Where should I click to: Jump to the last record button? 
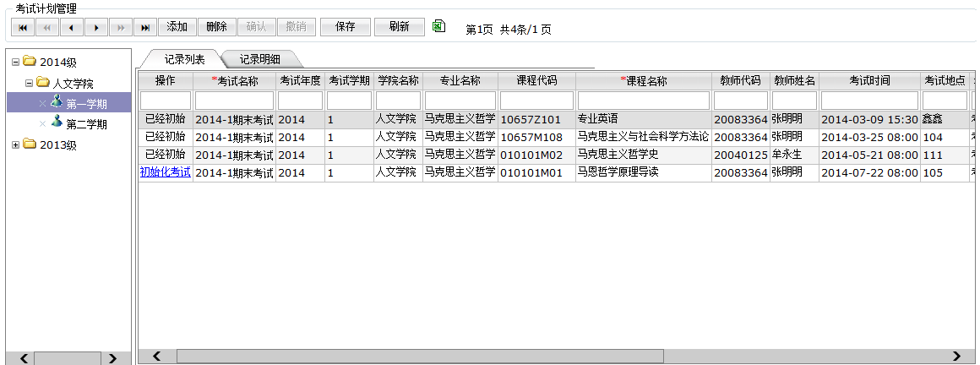point(145,27)
